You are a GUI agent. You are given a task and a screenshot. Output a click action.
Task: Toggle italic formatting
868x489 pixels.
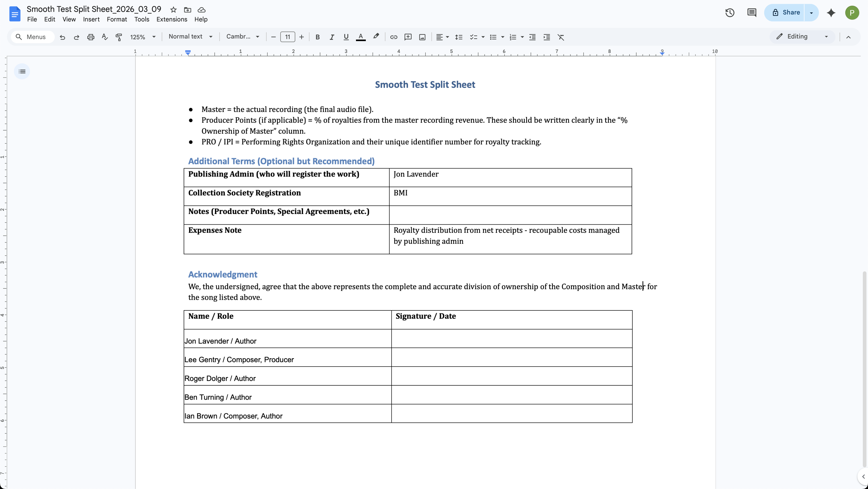(x=331, y=37)
